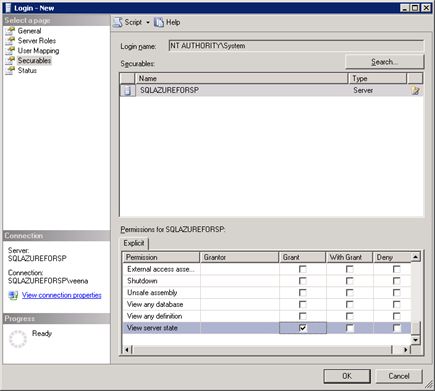
Task: Click the General page icon
Action: coord(11,31)
